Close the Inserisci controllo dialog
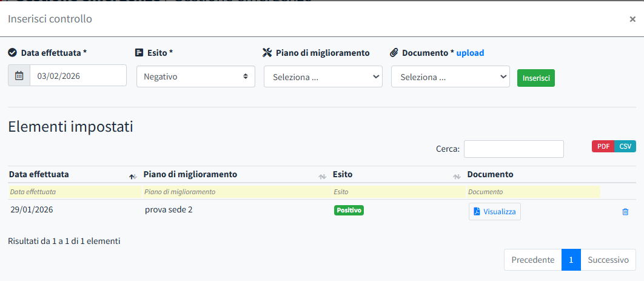 (632, 19)
